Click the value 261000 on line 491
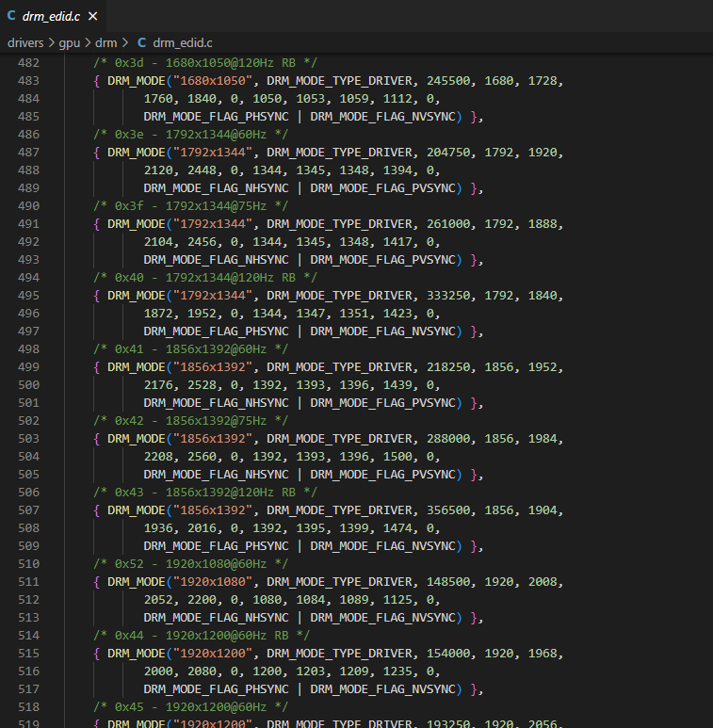This screenshot has width=713, height=728. click(448, 224)
